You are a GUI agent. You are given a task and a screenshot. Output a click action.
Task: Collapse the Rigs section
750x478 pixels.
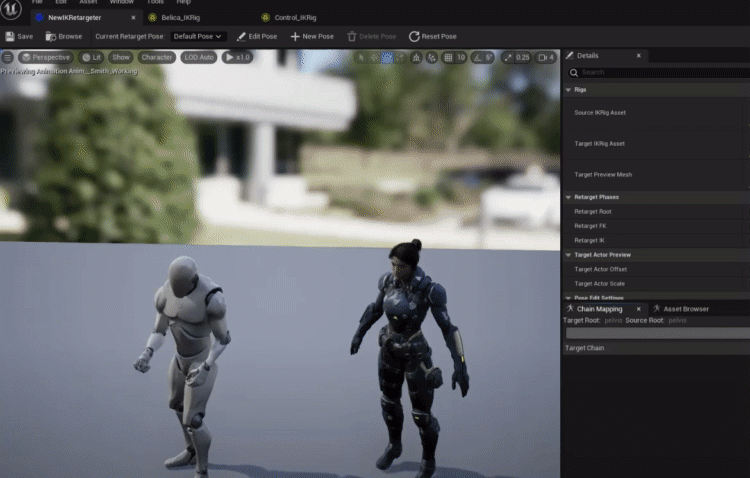[568, 89]
